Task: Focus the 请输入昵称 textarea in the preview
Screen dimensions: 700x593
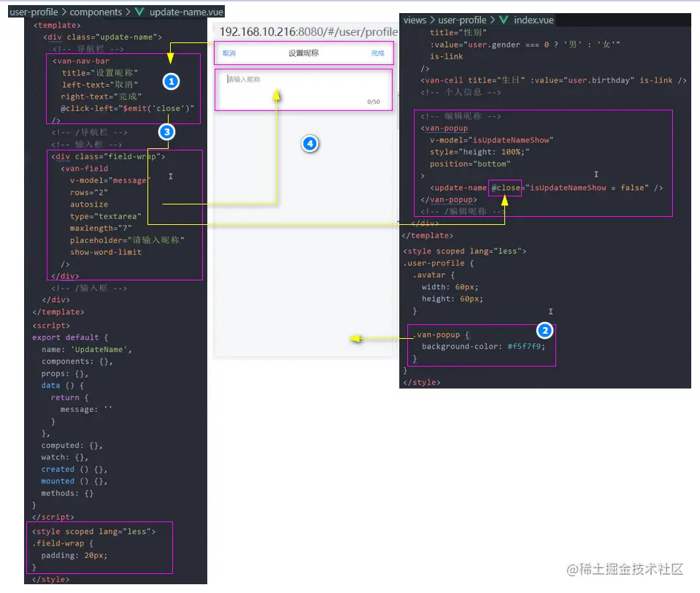Action: tap(303, 89)
